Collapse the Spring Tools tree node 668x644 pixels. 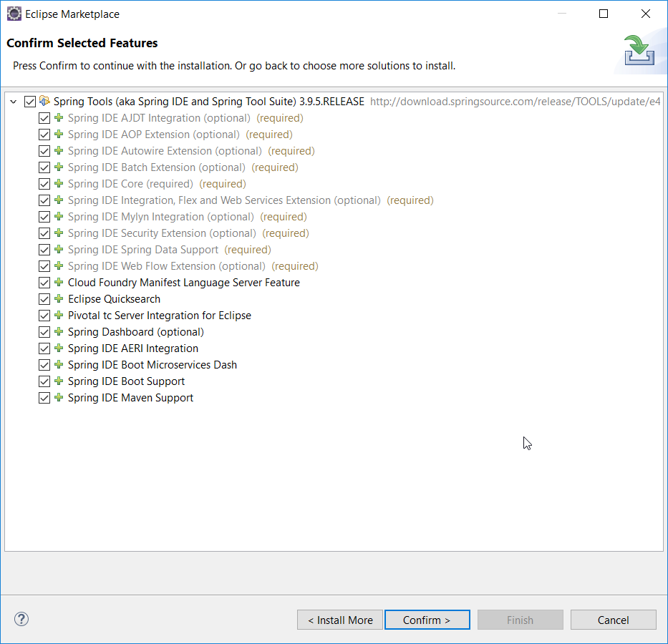(x=13, y=102)
